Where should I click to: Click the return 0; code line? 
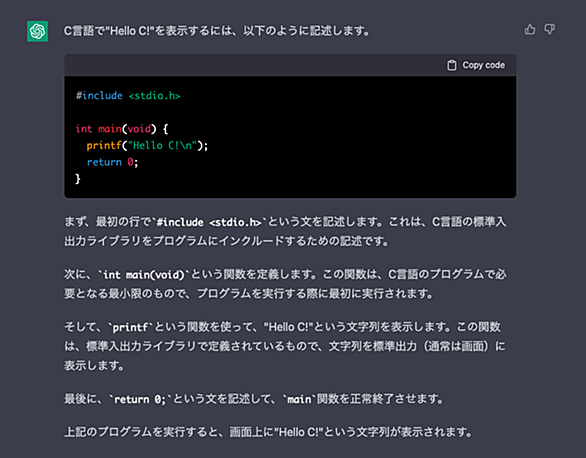(x=112, y=162)
